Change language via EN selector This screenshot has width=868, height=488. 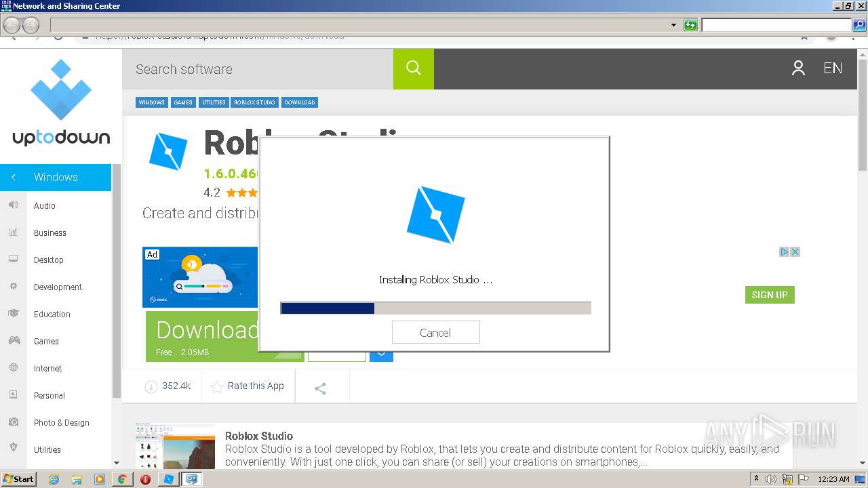pyautogui.click(x=833, y=68)
